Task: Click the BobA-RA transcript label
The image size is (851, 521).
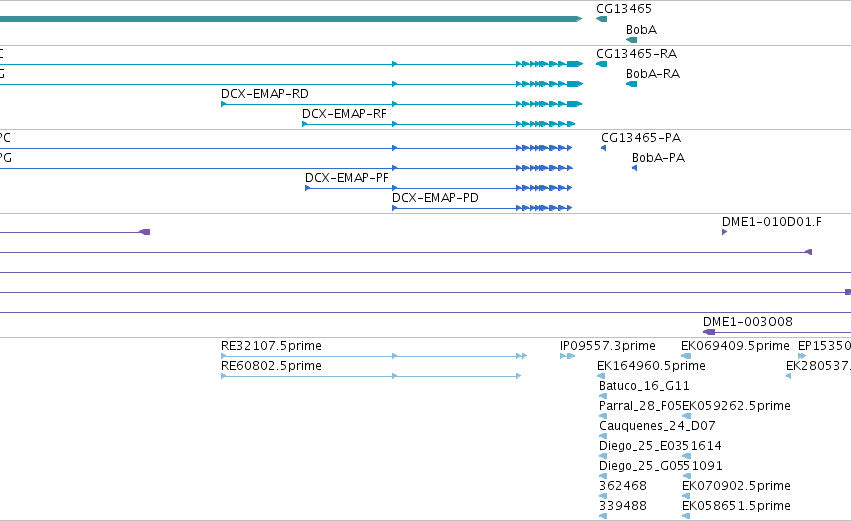Action: 652,74
